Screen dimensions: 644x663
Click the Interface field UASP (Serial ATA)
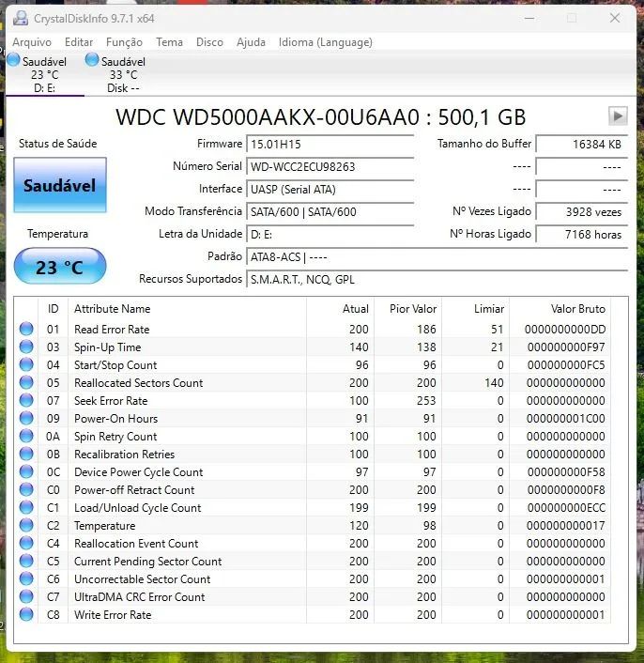(x=330, y=189)
